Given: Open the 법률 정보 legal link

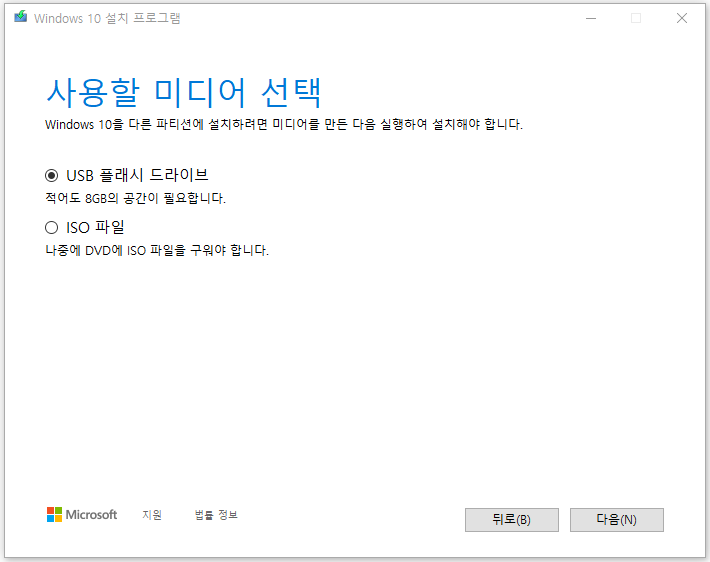Looking at the screenshot, I should [x=216, y=515].
